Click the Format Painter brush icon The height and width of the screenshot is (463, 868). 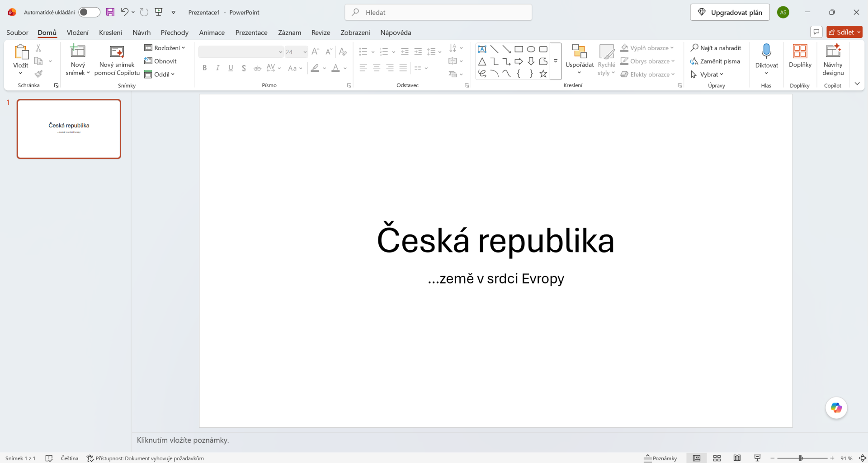(38, 74)
